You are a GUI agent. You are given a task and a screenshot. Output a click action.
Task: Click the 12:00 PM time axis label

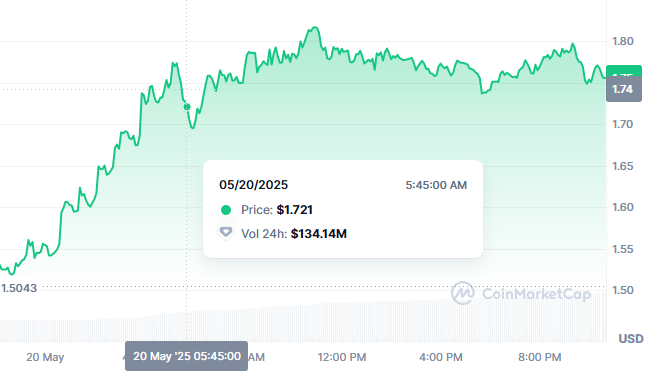coord(341,357)
